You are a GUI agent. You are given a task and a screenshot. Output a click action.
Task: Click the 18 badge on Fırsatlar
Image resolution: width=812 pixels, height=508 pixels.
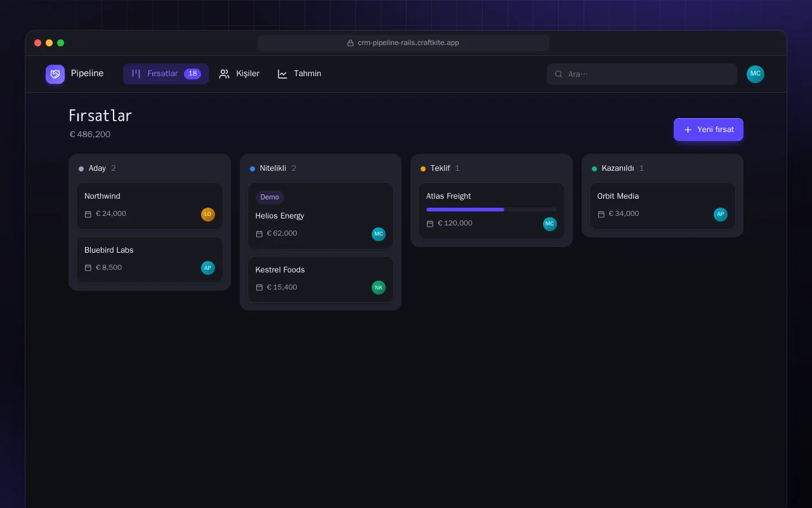192,74
